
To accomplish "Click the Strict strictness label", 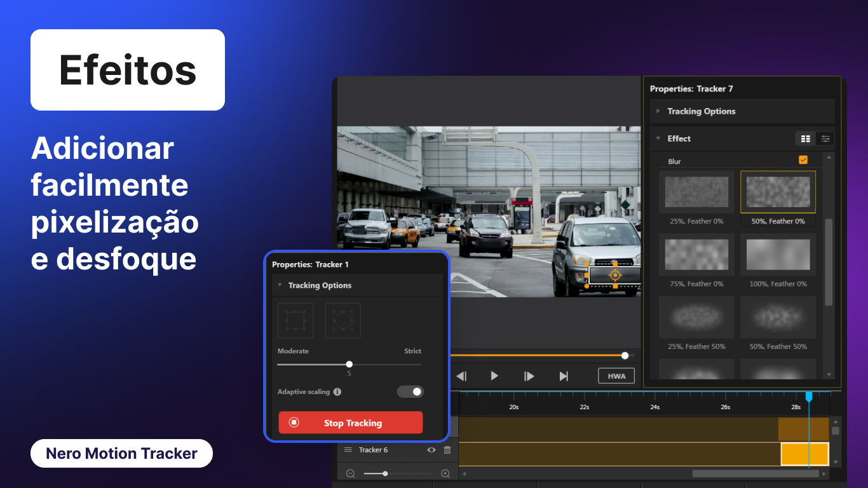I will [412, 351].
